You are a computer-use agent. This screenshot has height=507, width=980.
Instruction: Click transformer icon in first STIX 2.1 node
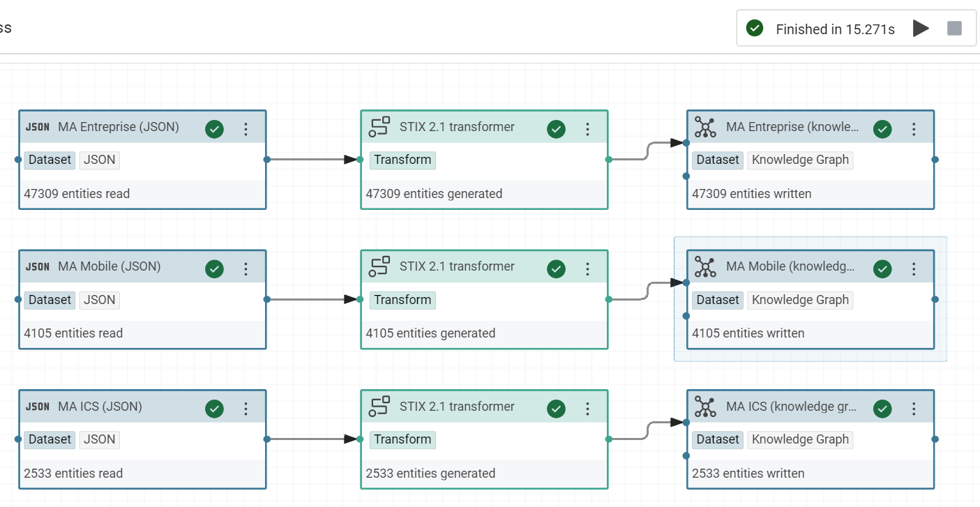pos(379,127)
